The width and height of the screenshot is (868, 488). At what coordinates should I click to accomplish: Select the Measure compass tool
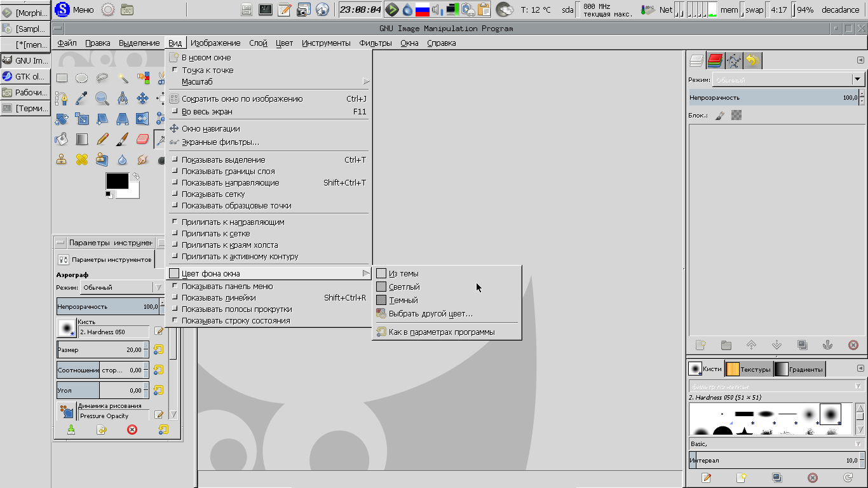pyautogui.click(x=123, y=98)
